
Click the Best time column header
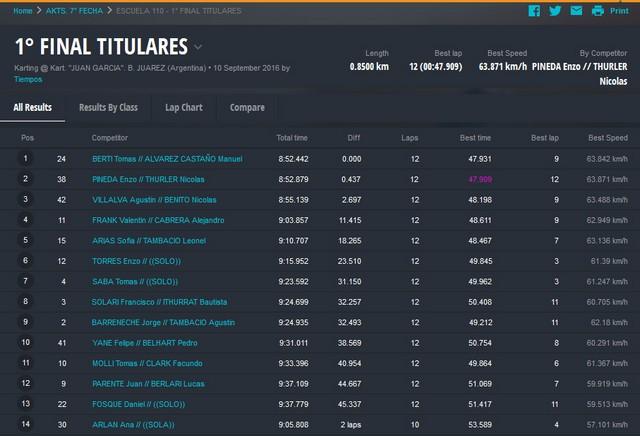pyautogui.click(x=475, y=138)
